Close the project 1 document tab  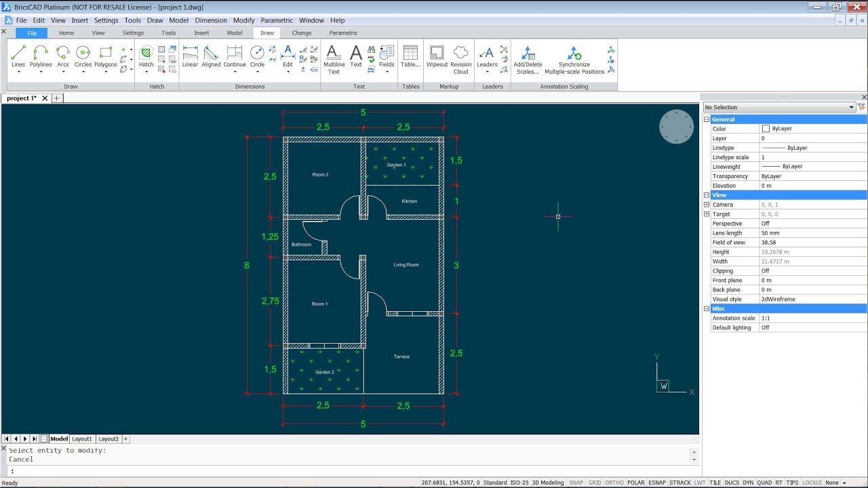pos(45,98)
